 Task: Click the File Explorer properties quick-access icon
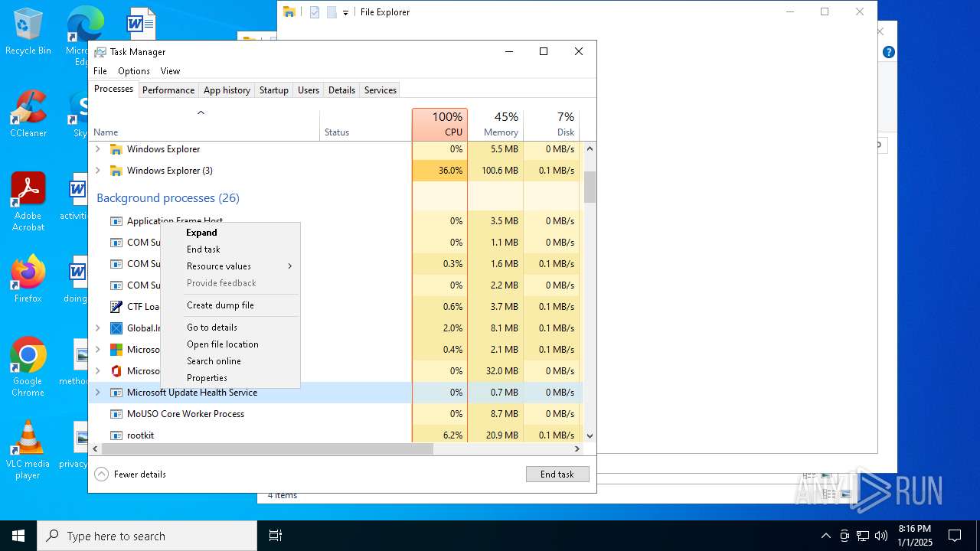(315, 12)
